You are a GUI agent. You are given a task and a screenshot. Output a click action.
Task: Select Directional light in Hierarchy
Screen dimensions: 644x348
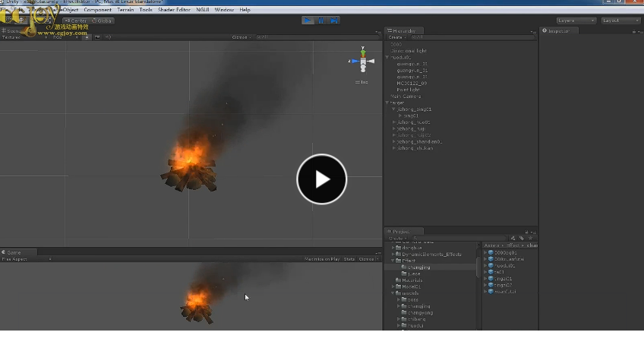coord(409,51)
